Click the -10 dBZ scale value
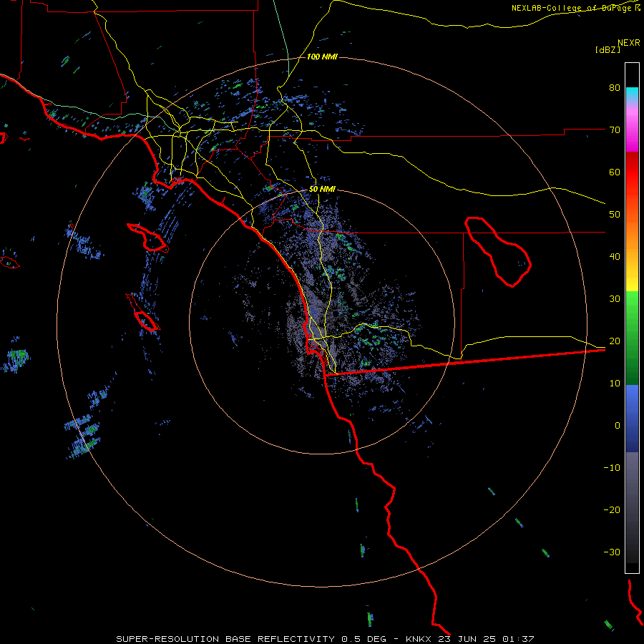Image resolution: width=644 pixels, height=644 pixels. click(612, 468)
